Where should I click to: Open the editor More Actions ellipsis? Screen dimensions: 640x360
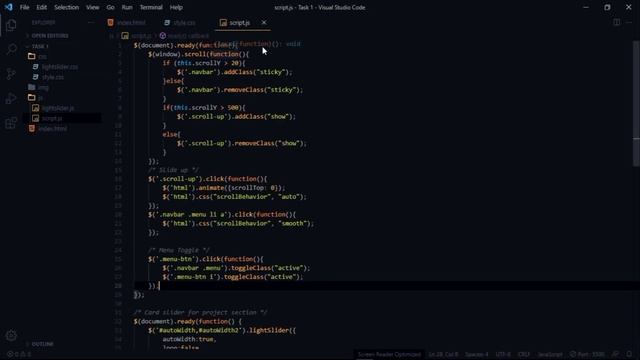(x=629, y=22)
